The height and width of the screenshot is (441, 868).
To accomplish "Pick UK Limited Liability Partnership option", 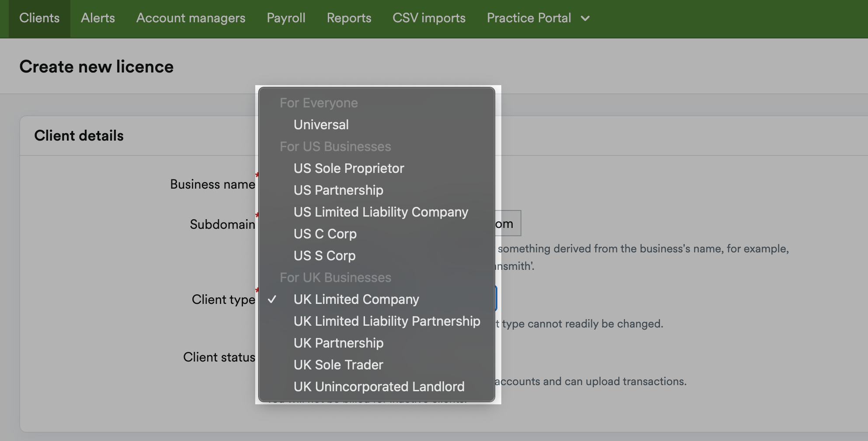I will [387, 321].
